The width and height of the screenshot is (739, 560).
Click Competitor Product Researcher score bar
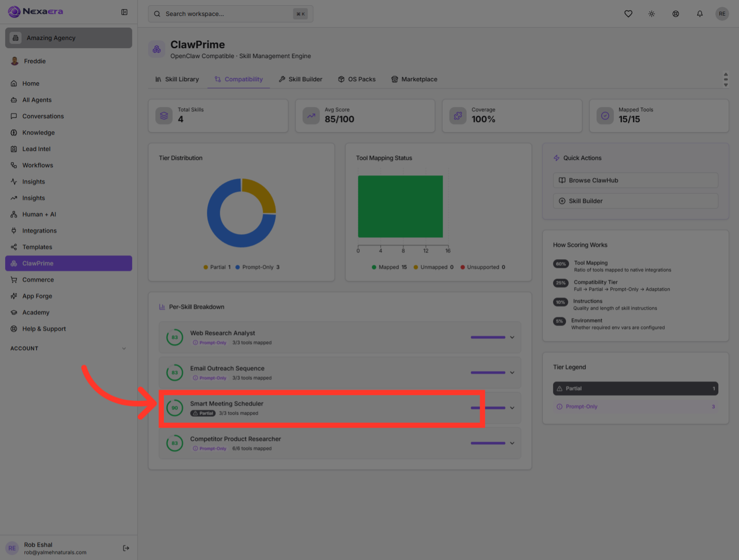pyautogui.click(x=488, y=443)
